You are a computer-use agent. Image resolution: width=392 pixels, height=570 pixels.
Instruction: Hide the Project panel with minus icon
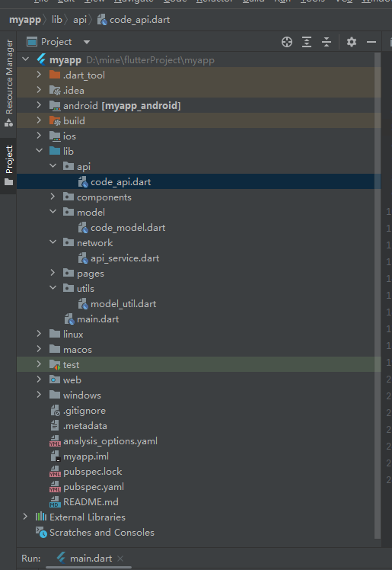click(x=371, y=42)
